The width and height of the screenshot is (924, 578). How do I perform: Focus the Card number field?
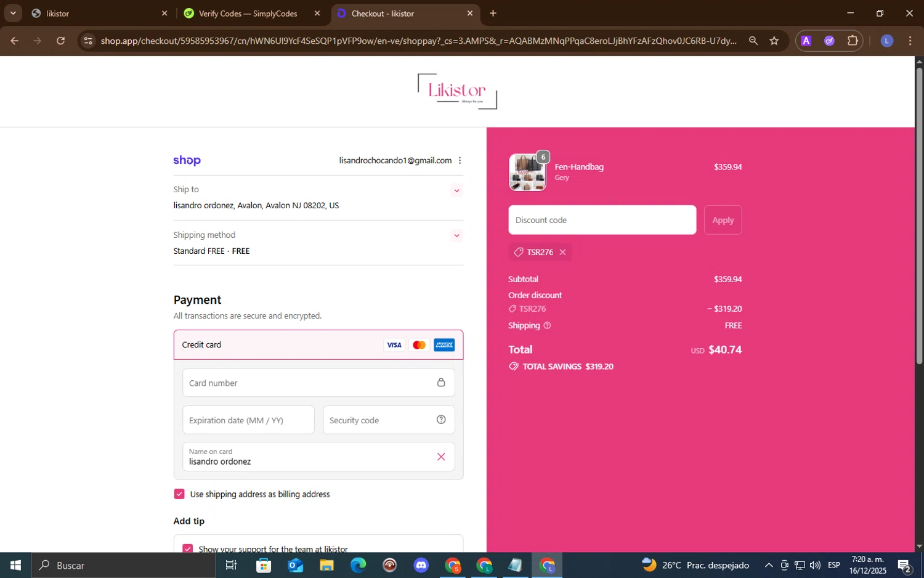pyautogui.click(x=318, y=383)
